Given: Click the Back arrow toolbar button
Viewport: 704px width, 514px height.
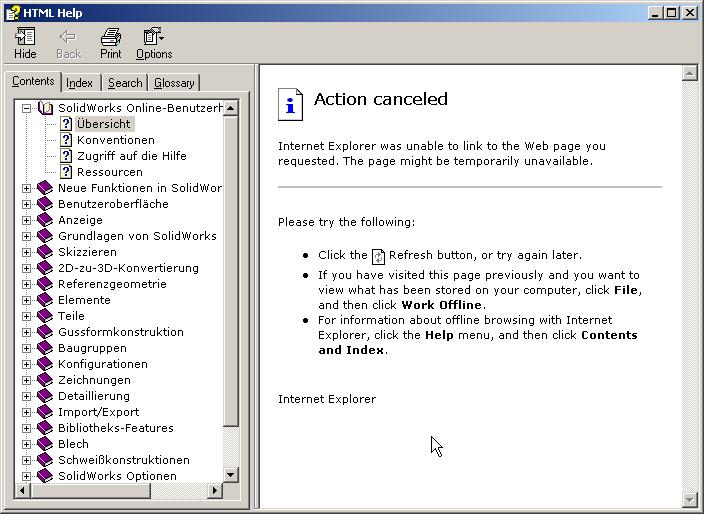Looking at the screenshot, I should 68,43.
